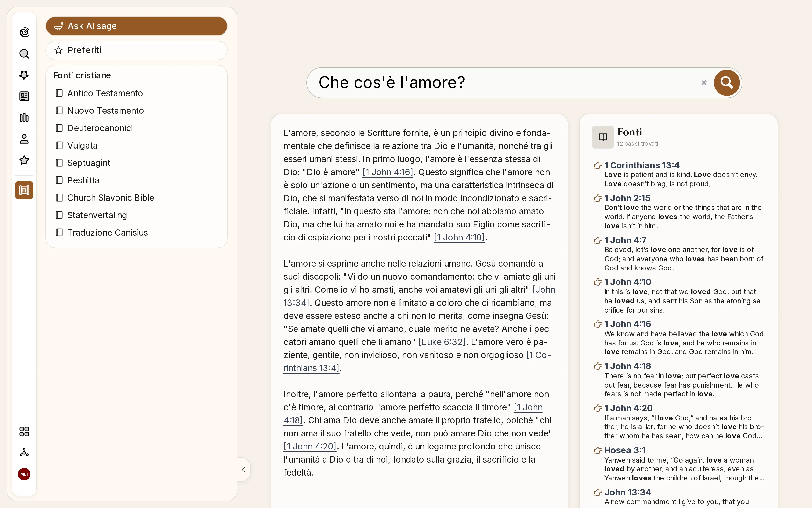The height and width of the screenshot is (508, 812).
Task: Open the 1 John 4:20 source heading
Action: (629, 408)
